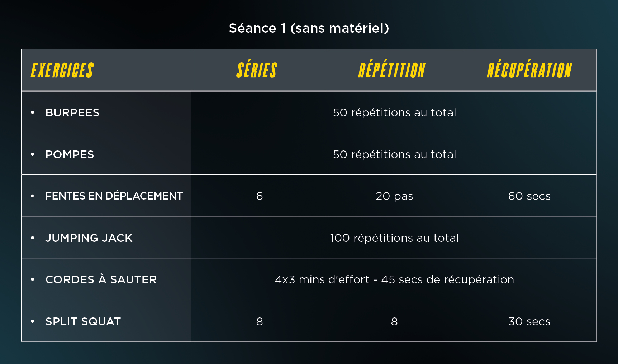The width and height of the screenshot is (618, 364).
Task: Select the series value 6 for Fentes
Action: coord(260,196)
